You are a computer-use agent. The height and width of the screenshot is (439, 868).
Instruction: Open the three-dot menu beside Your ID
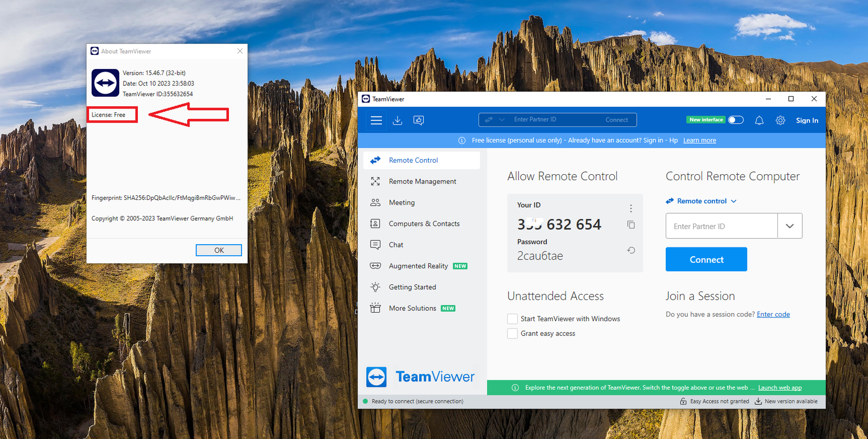coord(631,208)
